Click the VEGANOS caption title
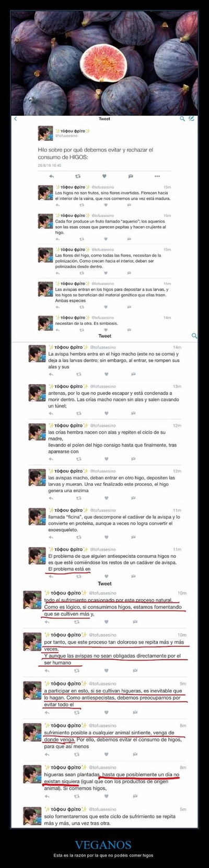The height and width of the screenshot is (868, 209). coord(104,845)
